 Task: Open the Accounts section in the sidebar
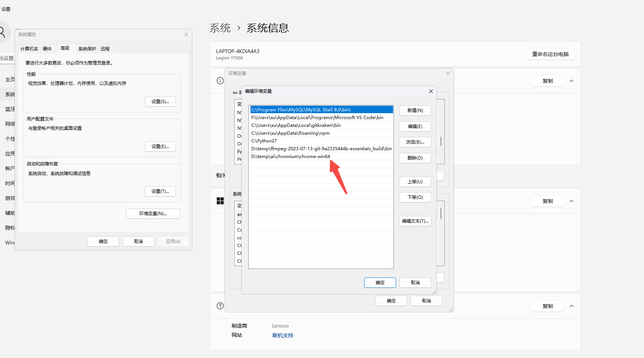(9, 168)
